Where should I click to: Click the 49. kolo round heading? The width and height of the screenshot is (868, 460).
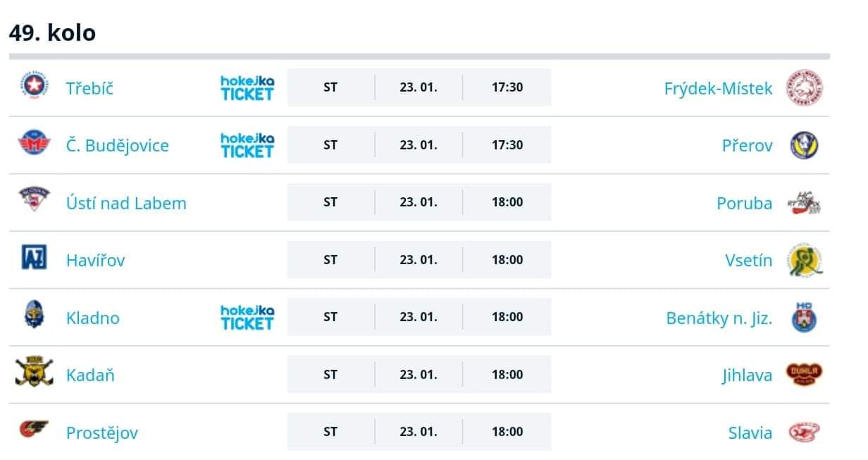tap(52, 32)
